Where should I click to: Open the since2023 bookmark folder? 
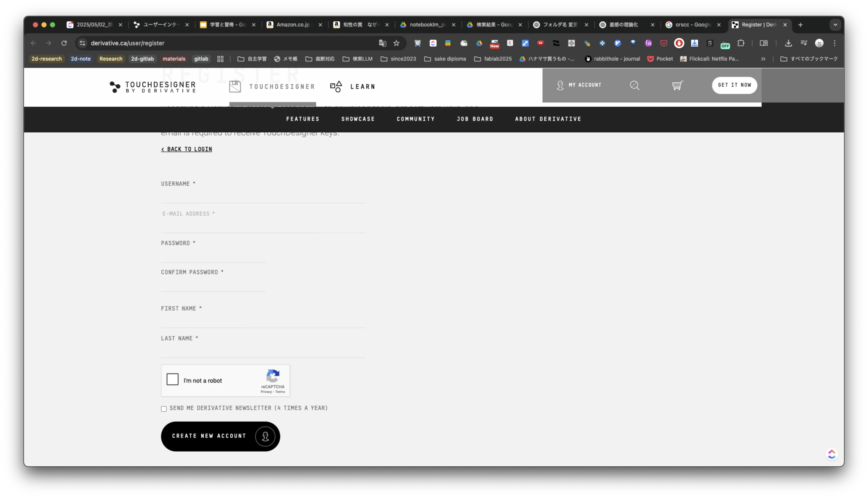point(398,59)
